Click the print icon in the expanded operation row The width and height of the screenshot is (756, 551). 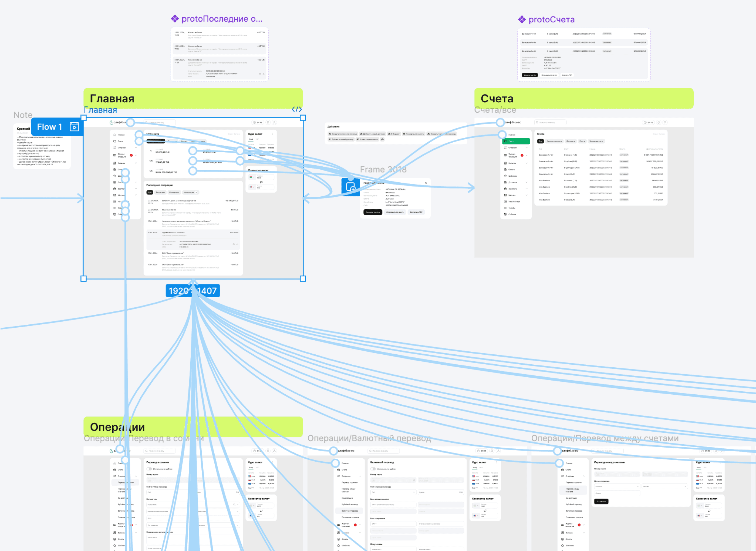coord(233,244)
